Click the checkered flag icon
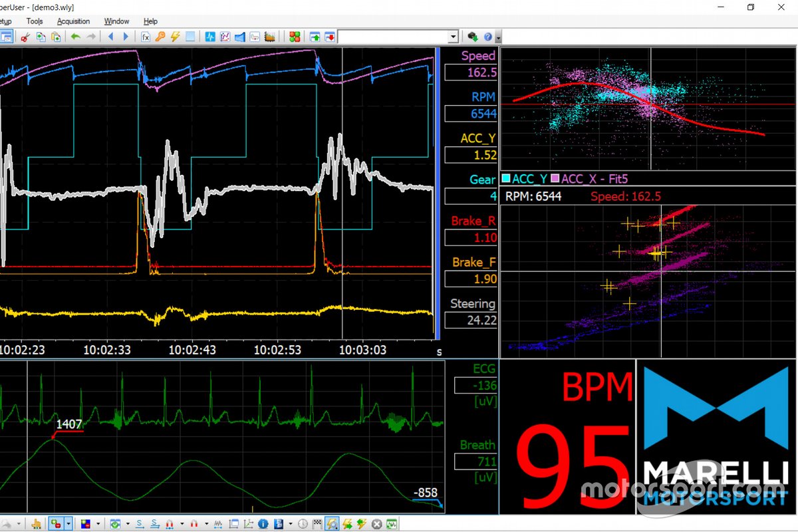This screenshot has width=798, height=532. click(x=317, y=524)
